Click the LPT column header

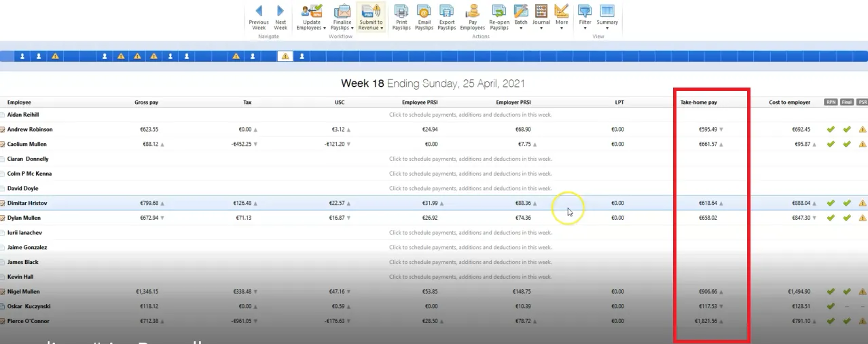(619, 102)
